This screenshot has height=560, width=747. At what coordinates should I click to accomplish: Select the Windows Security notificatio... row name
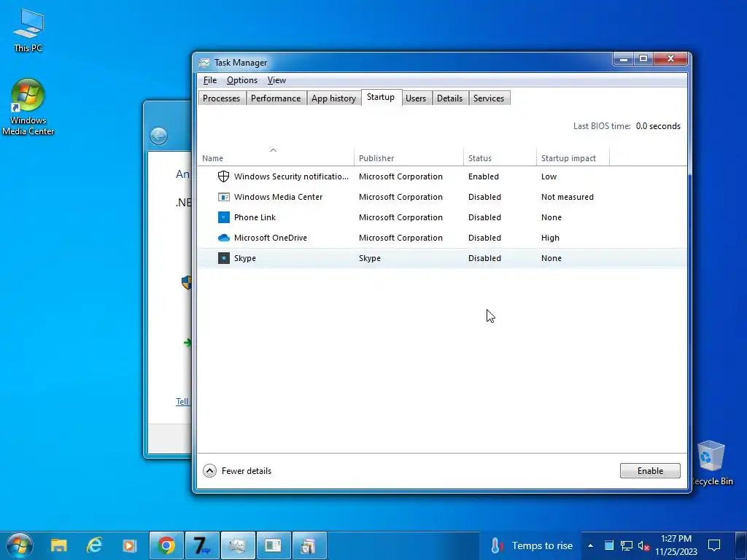291,176
